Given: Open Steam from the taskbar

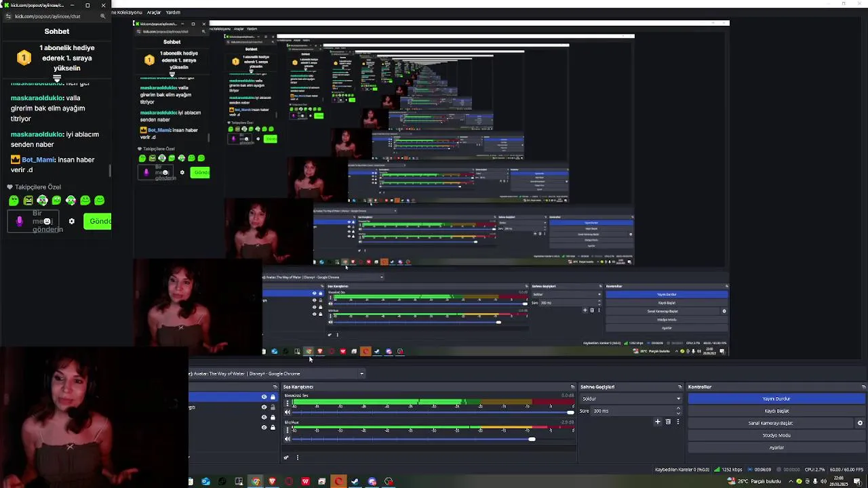Looking at the screenshot, I should click(355, 481).
